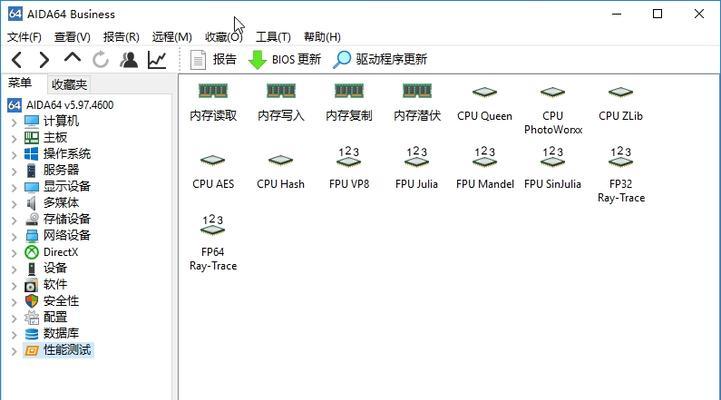This screenshot has width=721, height=400.
Task: Select the 内存复制 memory copy benchmark
Action: point(349,103)
